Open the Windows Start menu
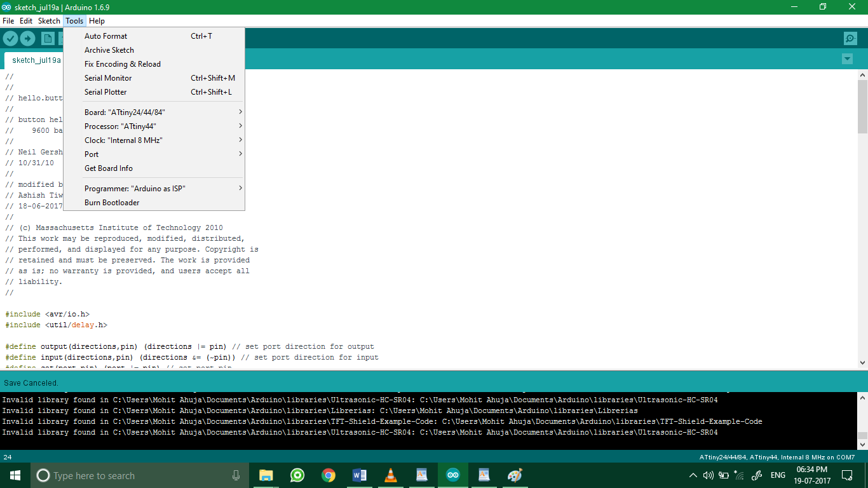The width and height of the screenshot is (868, 488). [x=15, y=475]
